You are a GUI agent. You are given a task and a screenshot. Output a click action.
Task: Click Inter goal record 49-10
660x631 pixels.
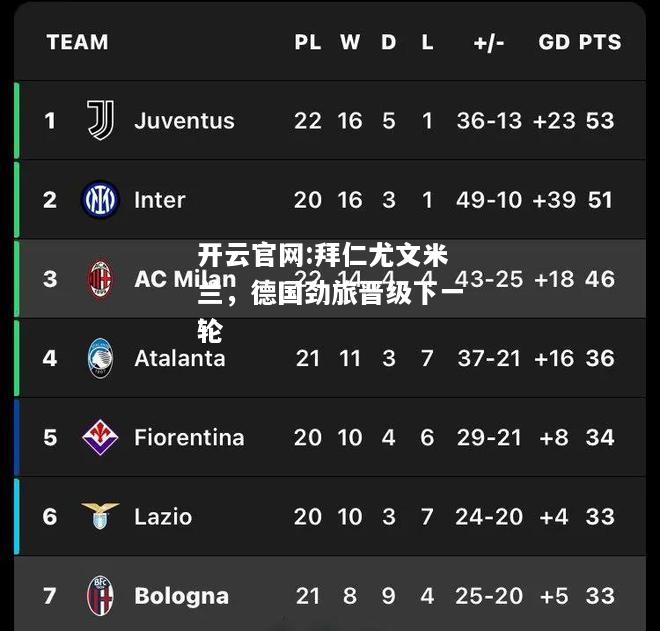coord(489,200)
